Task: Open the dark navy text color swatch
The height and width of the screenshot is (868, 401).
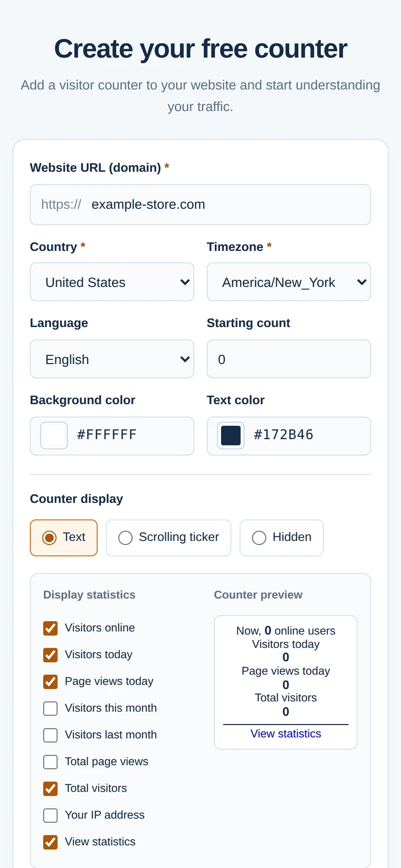Action: tap(231, 436)
